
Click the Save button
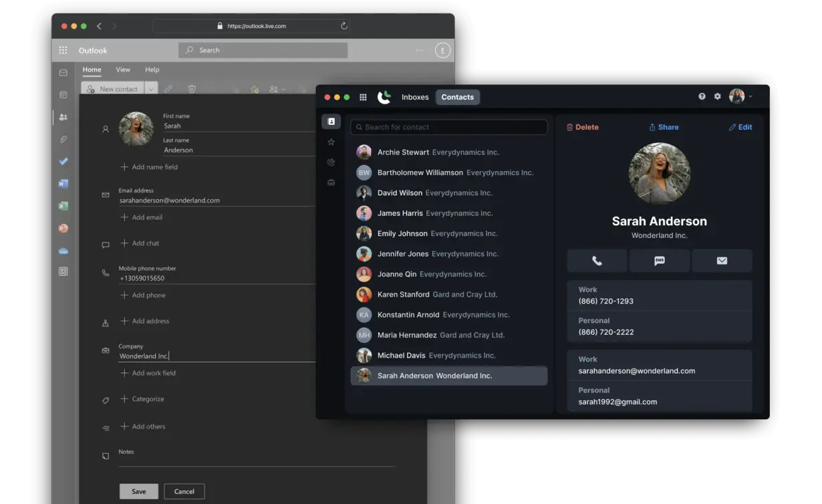point(138,491)
